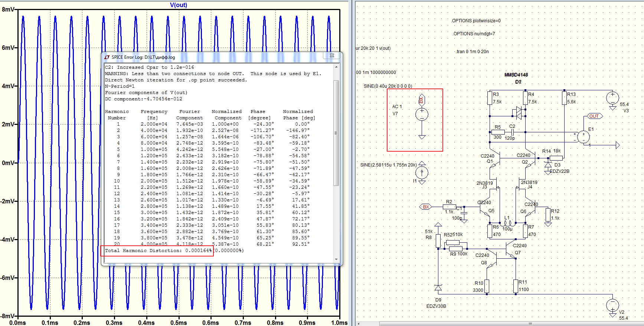The height and width of the screenshot is (326, 644).
Task: Select the I1 current source symbol
Action: coord(422,172)
